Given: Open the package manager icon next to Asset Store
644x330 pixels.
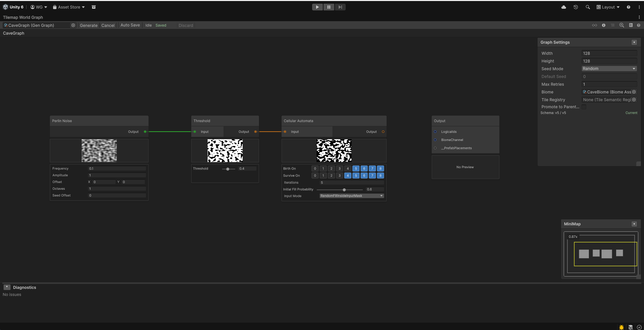Looking at the screenshot, I should coord(94,7).
